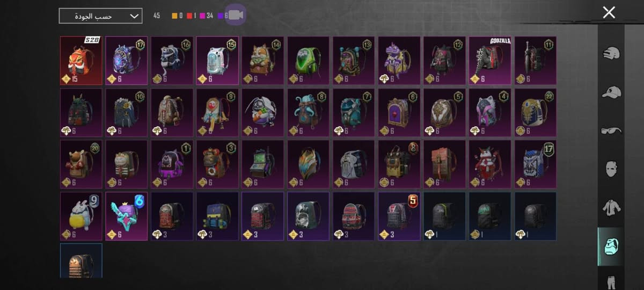Open the pants category icon

click(x=611, y=281)
